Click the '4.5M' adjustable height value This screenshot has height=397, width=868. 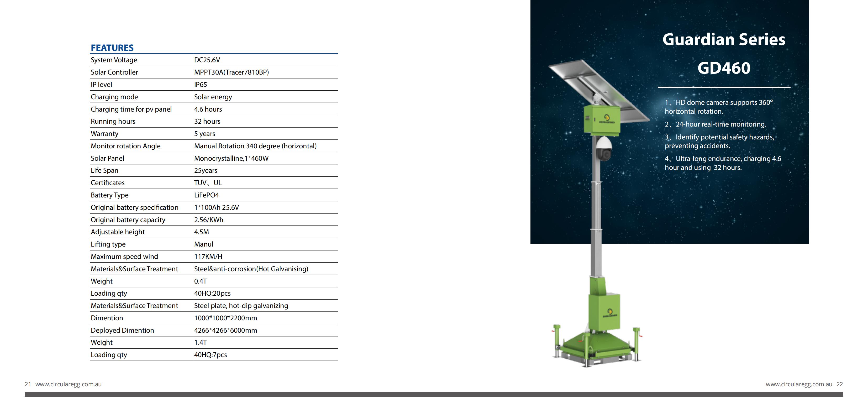202,232
